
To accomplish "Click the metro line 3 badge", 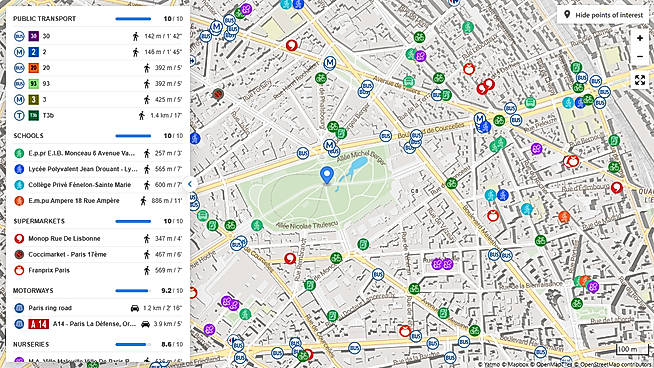I will (x=34, y=99).
